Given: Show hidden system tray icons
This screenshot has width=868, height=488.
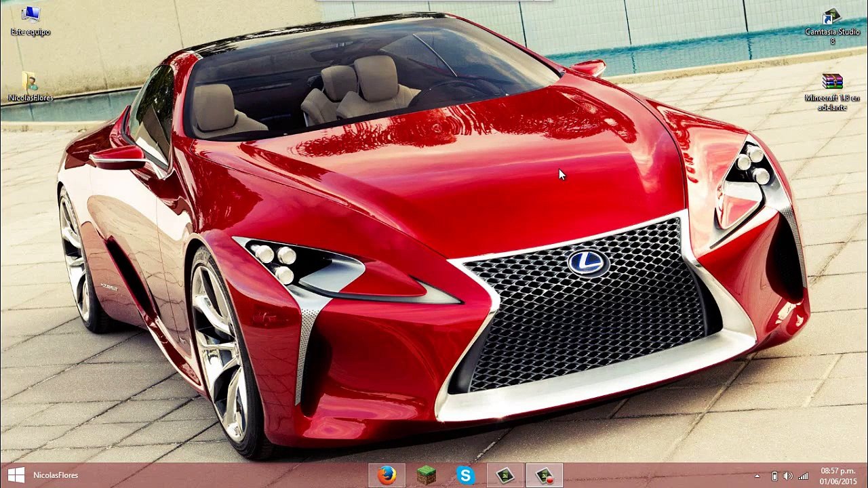Looking at the screenshot, I should [757, 476].
